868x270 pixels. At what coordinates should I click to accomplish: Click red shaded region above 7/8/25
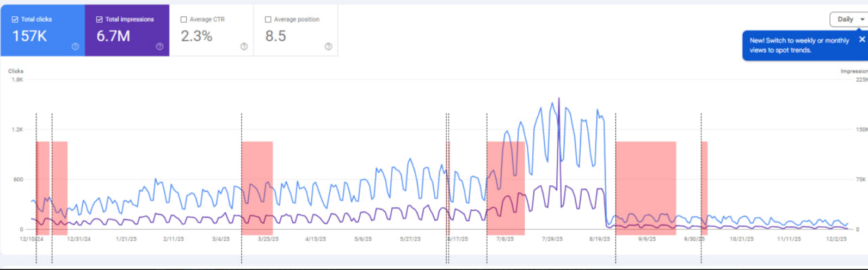[506, 163]
